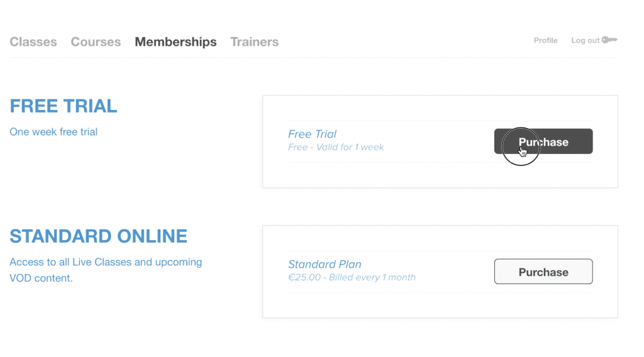Click the Standard Plan title
The width and height of the screenshot is (644, 357).
pyautogui.click(x=325, y=264)
